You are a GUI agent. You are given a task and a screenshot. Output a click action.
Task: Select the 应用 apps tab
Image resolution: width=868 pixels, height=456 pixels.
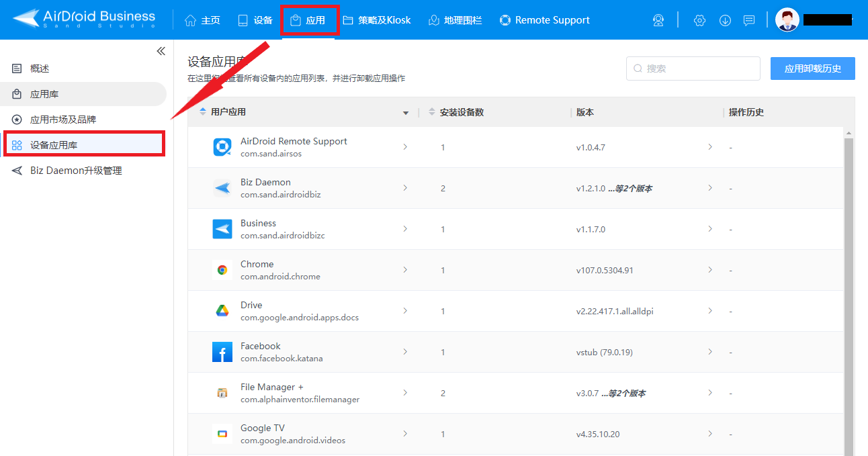tap(308, 20)
